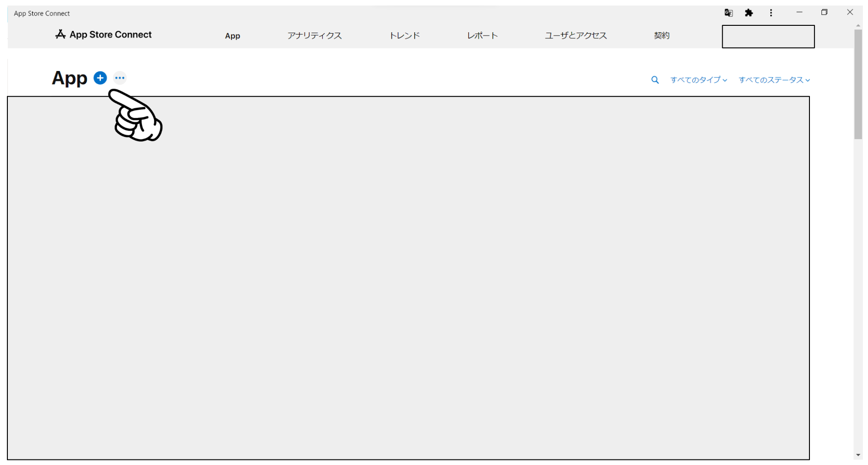The image size is (868, 465).
Task: Open the three-dots more options menu
Action: click(x=120, y=78)
